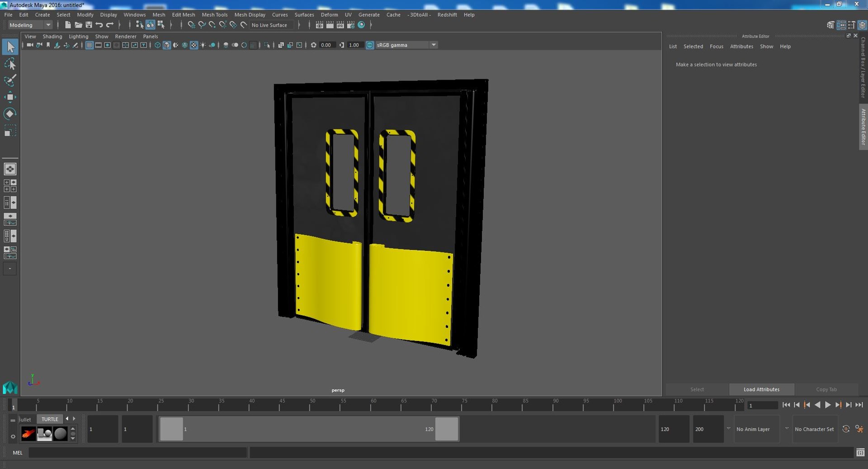
Task: Click the MEL command line input
Action: click(x=138, y=452)
